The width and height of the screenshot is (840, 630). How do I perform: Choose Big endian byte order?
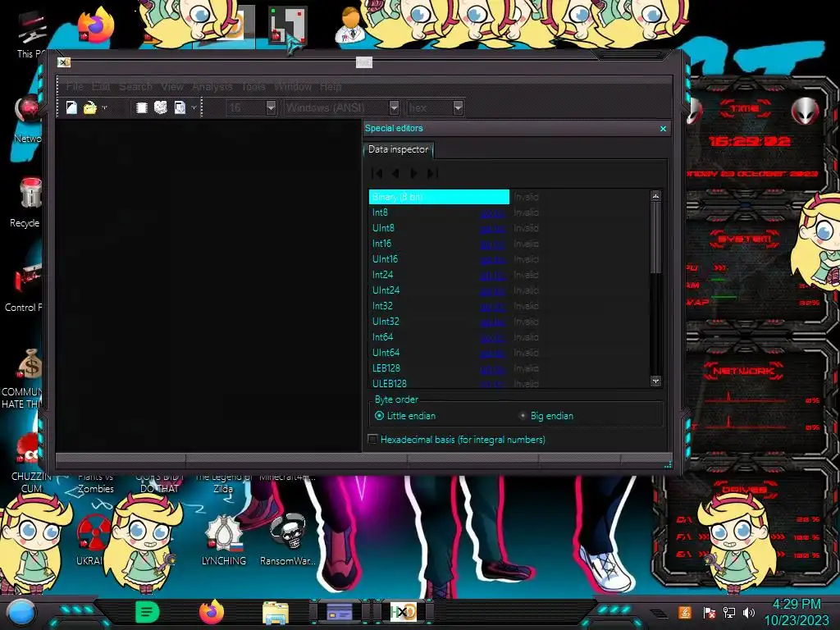coord(546,416)
